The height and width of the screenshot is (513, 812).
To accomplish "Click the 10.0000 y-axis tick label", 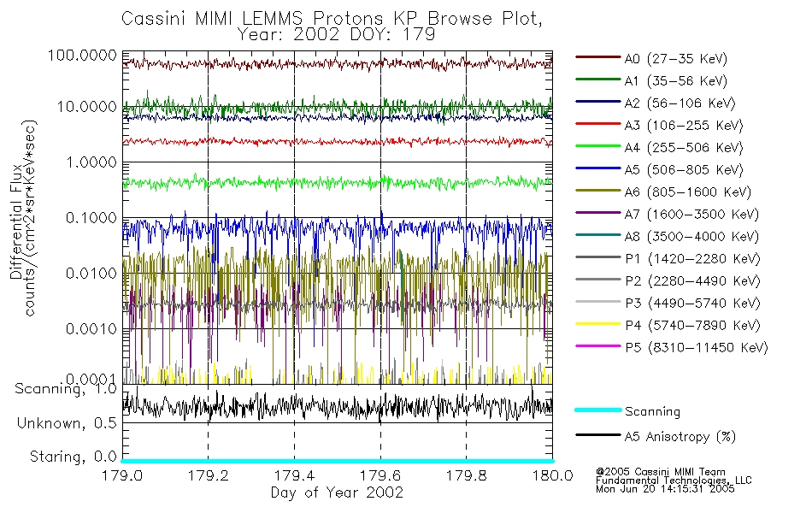I will (x=86, y=107).
